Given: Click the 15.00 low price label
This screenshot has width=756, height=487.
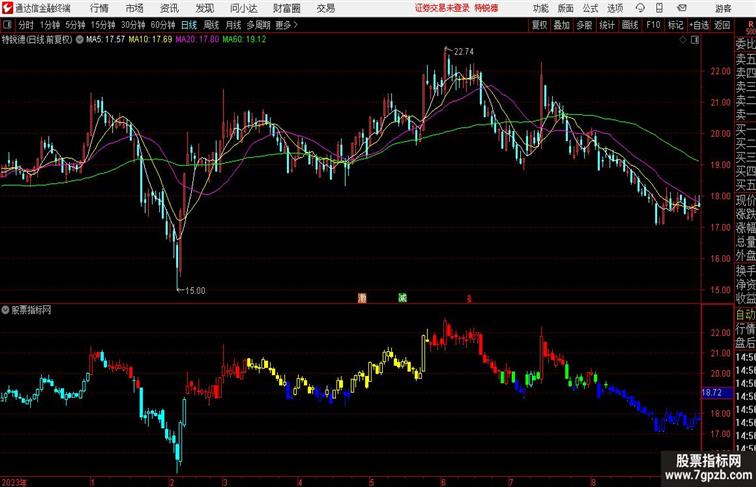Looking at the screenshot, I should click(x=195, y=291).
